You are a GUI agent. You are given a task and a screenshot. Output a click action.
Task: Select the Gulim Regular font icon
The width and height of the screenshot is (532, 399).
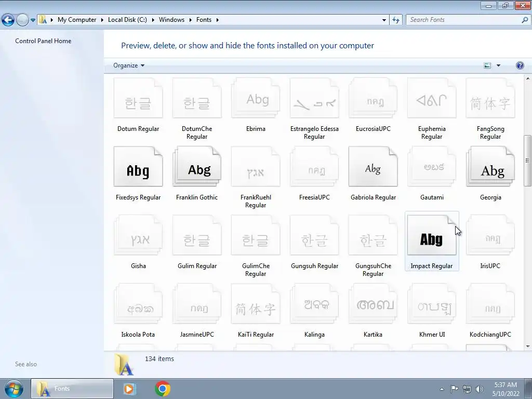[x=197, y=235]
